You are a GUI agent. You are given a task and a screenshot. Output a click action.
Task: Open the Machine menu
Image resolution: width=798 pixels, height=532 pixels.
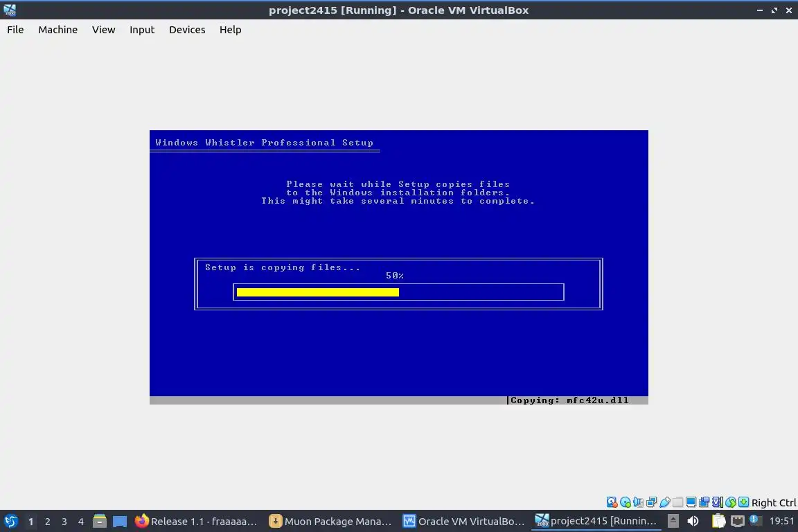(x=57, y=30)
